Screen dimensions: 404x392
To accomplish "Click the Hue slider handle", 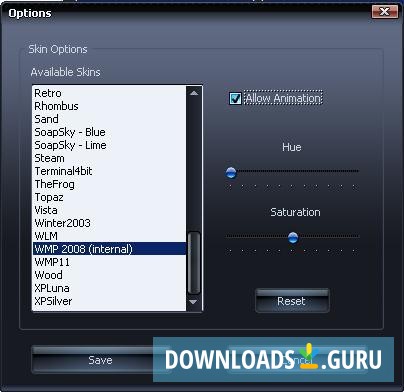I will point(231,172).
